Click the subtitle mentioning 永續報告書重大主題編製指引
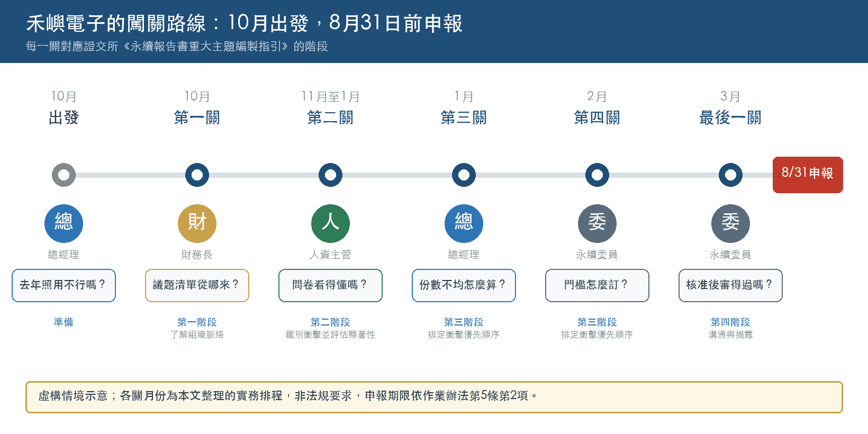The height and width of the screenshot is (434, 868). 177,47
